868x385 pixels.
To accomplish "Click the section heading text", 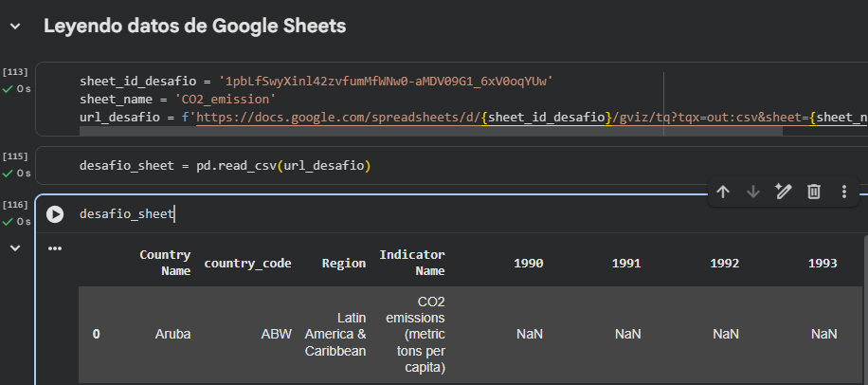I will click(194, 27).
